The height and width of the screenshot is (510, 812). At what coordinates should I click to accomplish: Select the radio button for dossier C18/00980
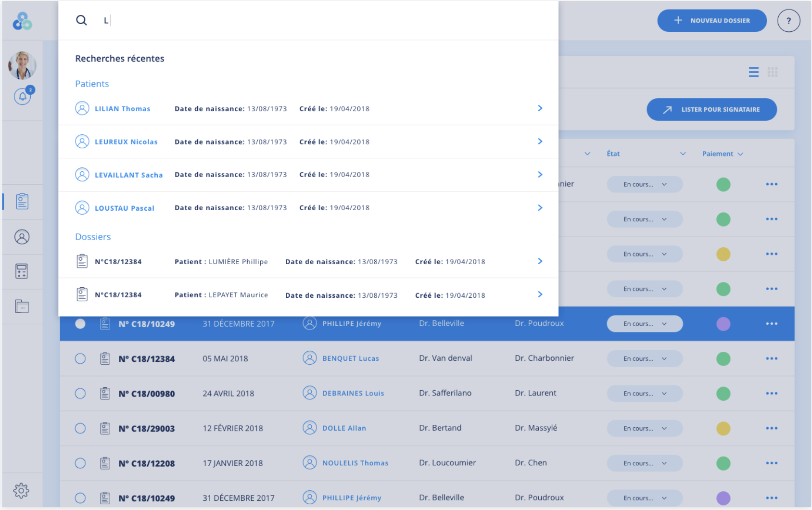(x=80, y=393)
